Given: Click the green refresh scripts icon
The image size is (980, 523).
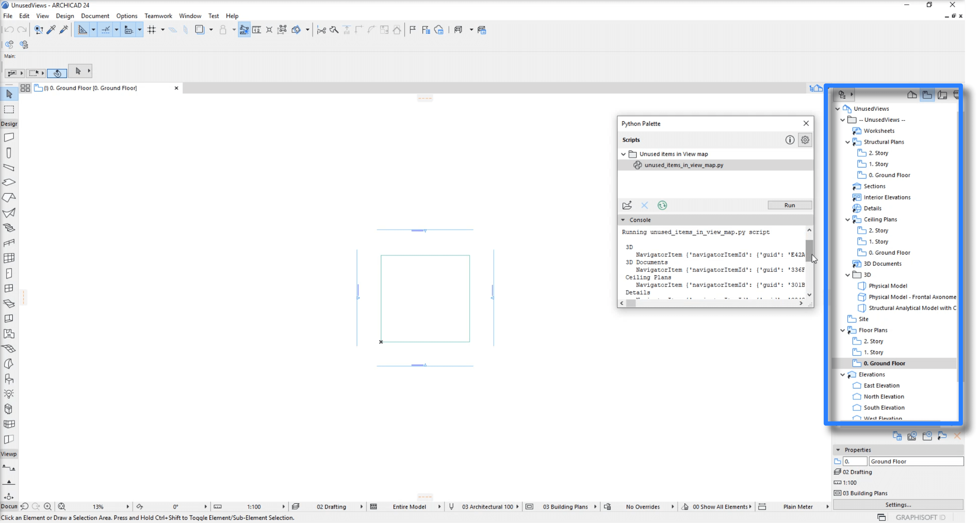Looking at the screenshot, I should (662, 206).
